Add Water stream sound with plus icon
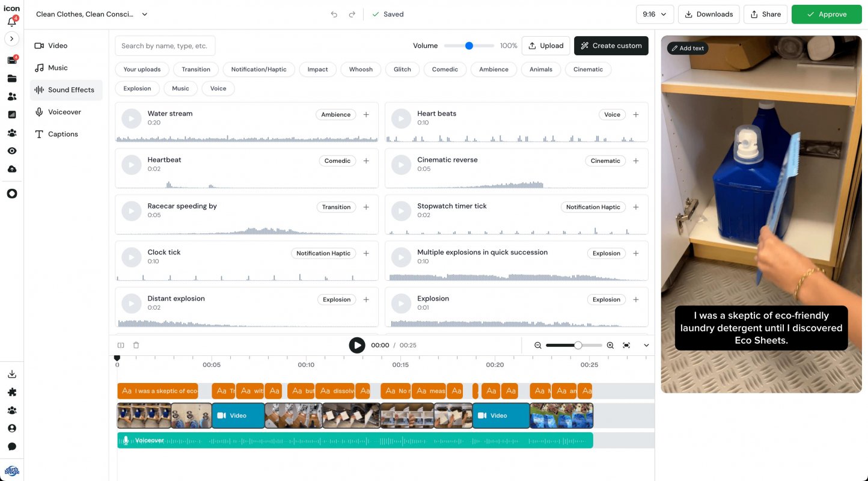This screenshot has height=481, width=868. (366, 114)
